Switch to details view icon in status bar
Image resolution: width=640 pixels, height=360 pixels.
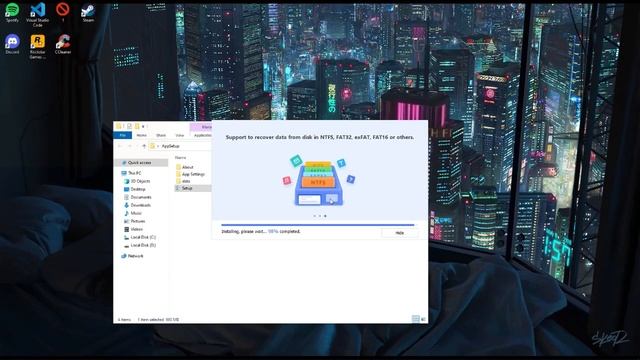tap(416, 319)
